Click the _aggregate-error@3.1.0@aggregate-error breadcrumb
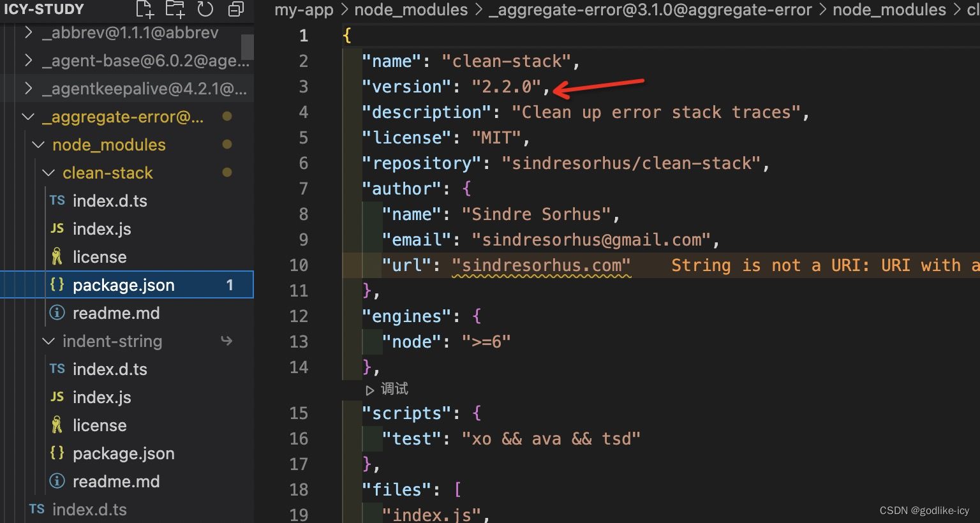 650,10
